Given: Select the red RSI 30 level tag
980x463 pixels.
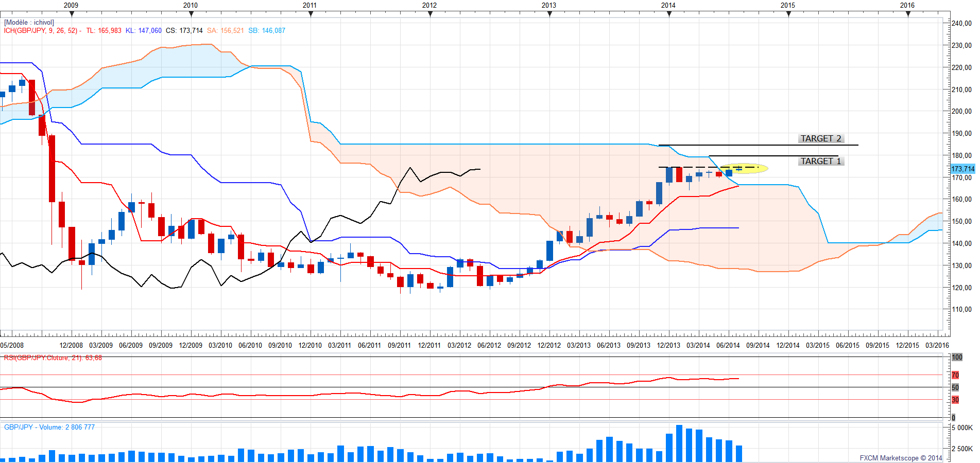Looking at the screenshot, I should [x=955, y=400].
